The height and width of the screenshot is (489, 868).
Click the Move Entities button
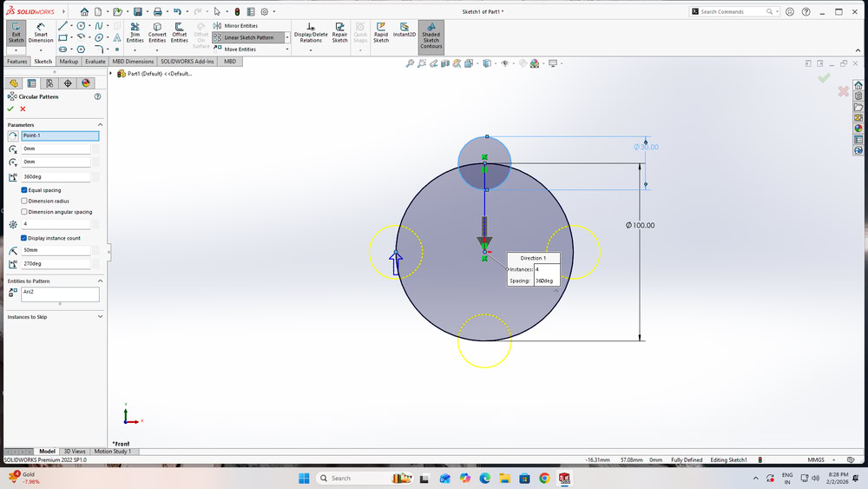click(x=240, y=50)
